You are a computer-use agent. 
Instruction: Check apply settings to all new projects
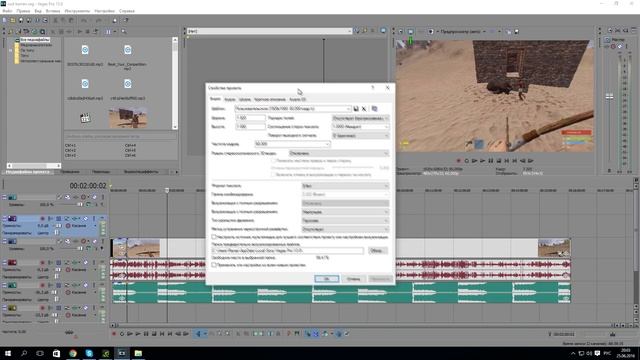pos(214,265)
